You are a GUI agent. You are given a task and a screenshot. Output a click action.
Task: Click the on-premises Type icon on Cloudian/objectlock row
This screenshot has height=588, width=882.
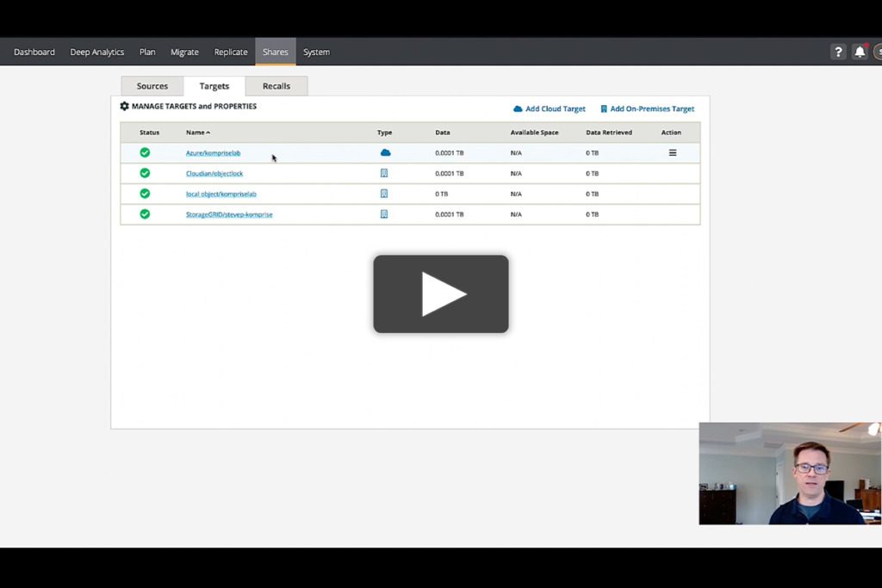click(384, 172)
